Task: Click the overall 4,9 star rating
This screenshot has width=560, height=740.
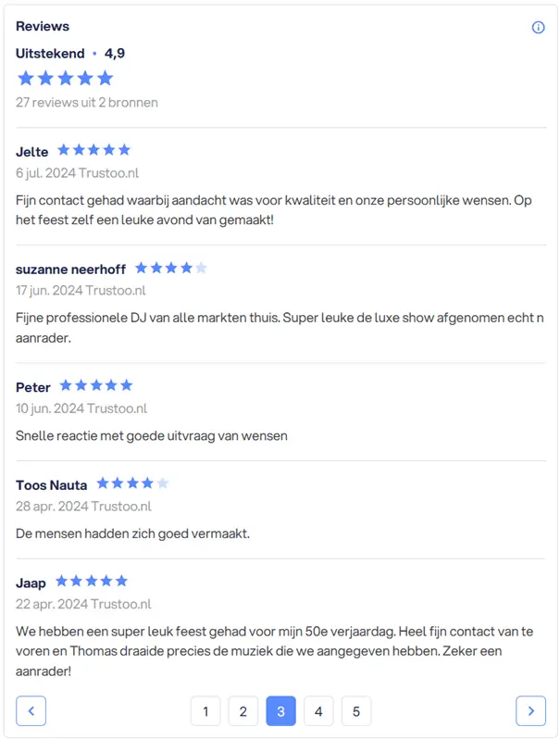Action: tap(65, 78)
